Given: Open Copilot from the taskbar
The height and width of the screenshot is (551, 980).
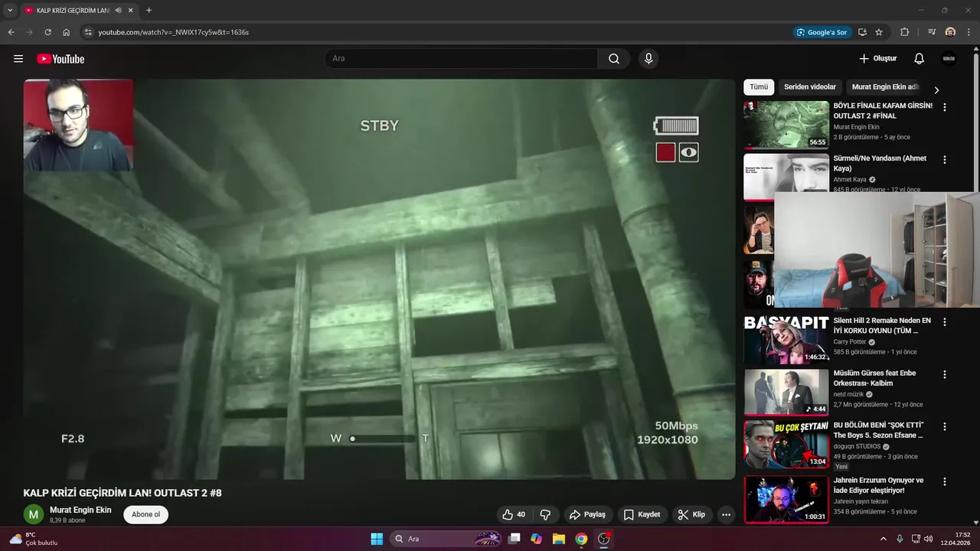Looking at the screenshot, I should point(537,539).
